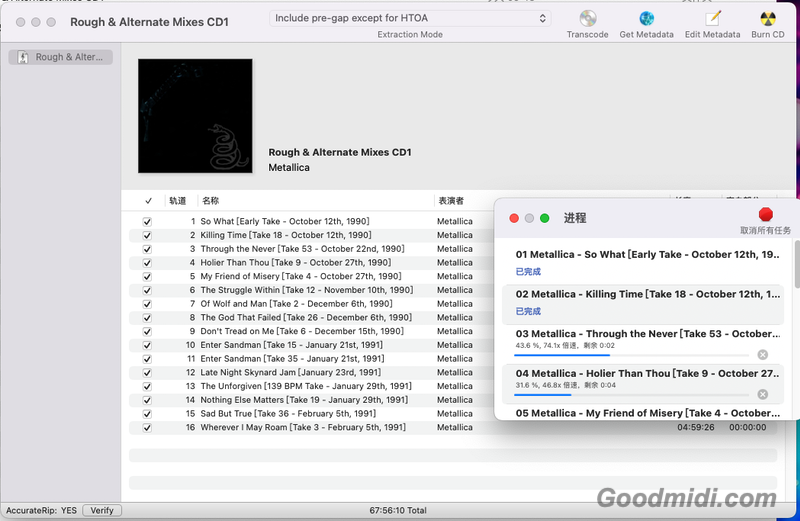Click track number 13 in the list
Viewport: 800px width, 521px height.
pos(190,387)
